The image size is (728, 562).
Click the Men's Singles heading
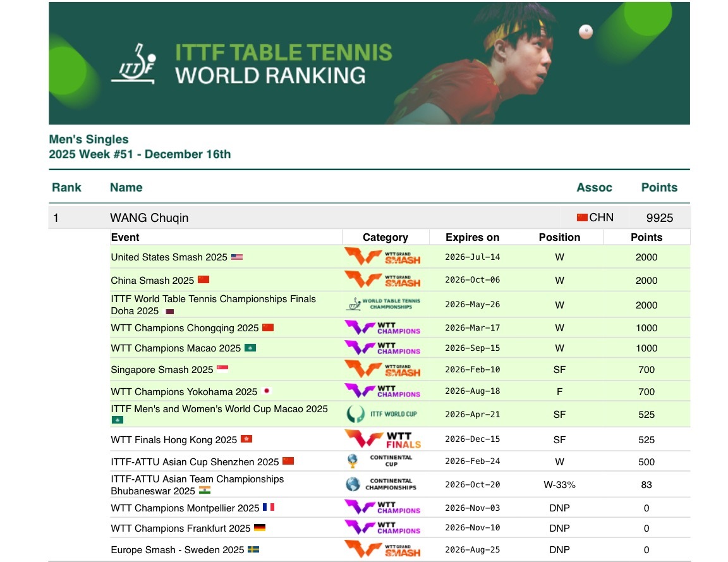coord(88,139)
